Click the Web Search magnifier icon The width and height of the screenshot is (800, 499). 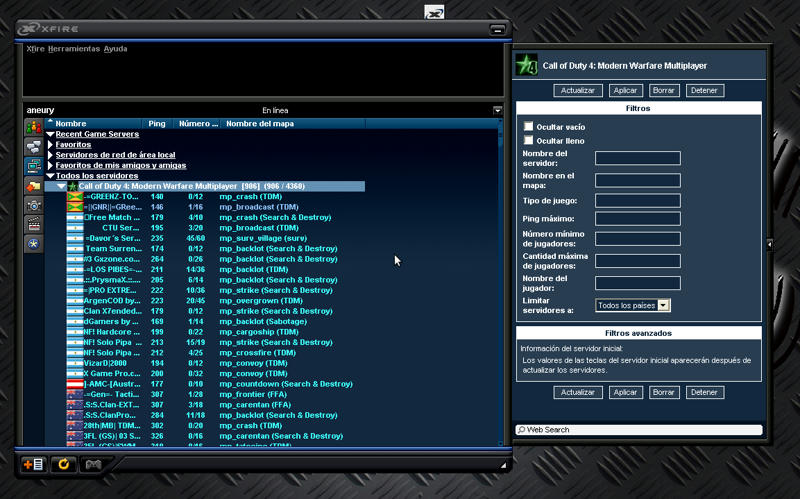click(521, 430)
